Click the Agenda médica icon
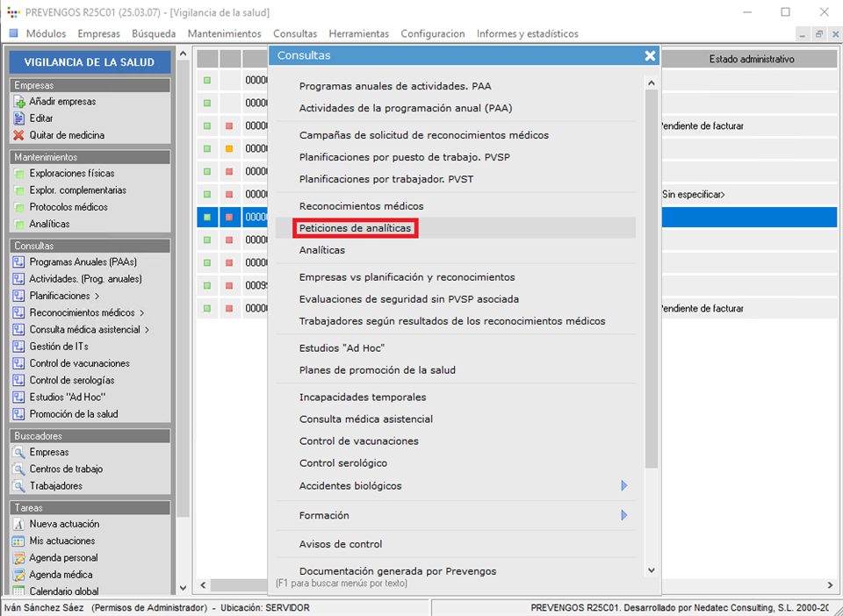This screenshot has height=616, width=843. [x=19, y=575]
